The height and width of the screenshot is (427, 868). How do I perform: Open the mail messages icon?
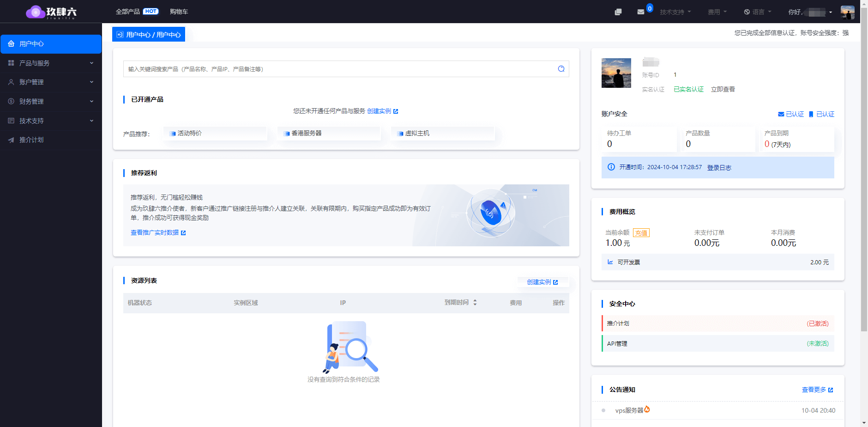click(x=641, y=12)
